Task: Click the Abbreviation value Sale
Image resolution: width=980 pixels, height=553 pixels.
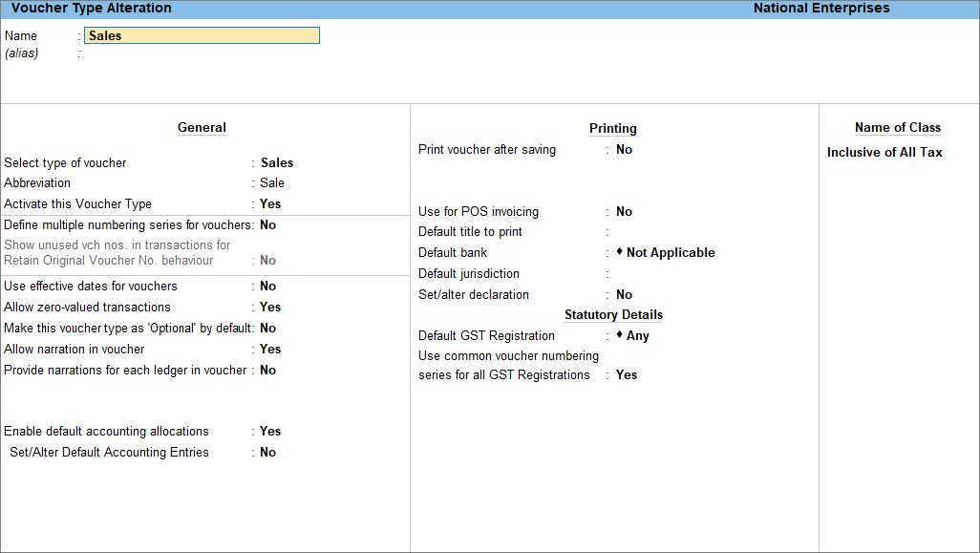Action: point(272,183)
